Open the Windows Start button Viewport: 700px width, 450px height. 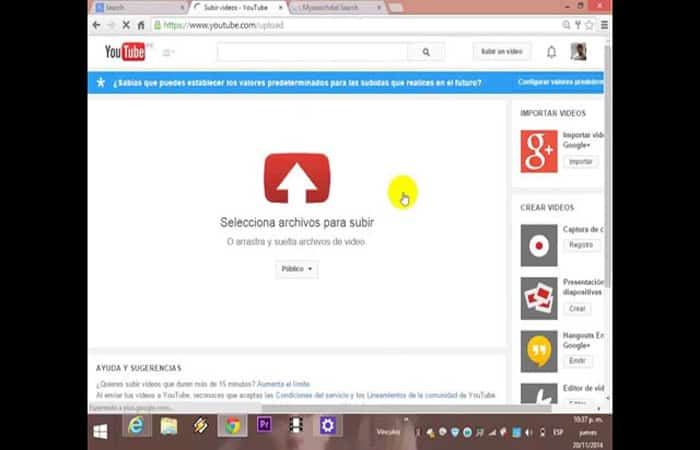click(x=100, y=432)
